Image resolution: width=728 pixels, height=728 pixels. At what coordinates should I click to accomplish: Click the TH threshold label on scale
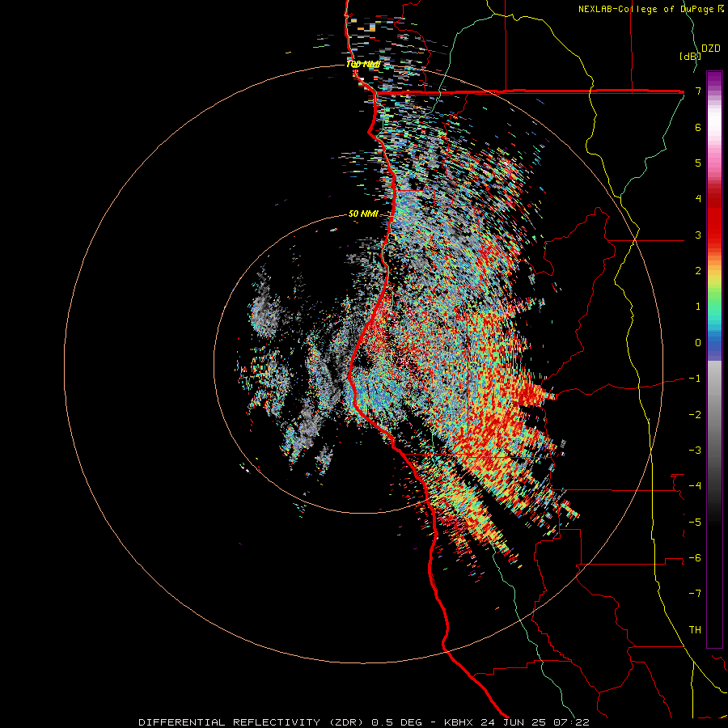pyautogui.click(x=695, y=630)
